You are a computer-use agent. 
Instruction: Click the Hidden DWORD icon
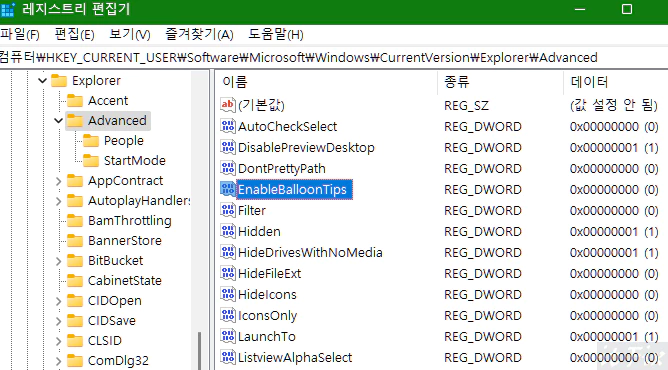coord(228,231)
